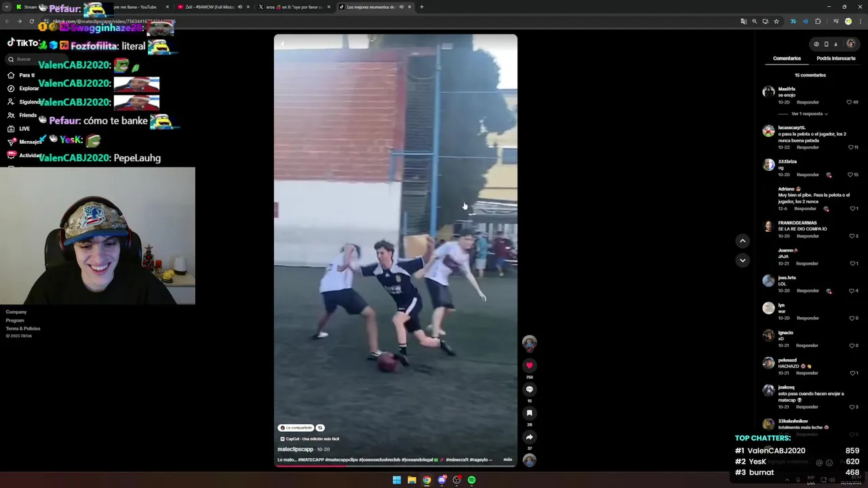Like the Maxifrfs comment

[x=849, y=102]
